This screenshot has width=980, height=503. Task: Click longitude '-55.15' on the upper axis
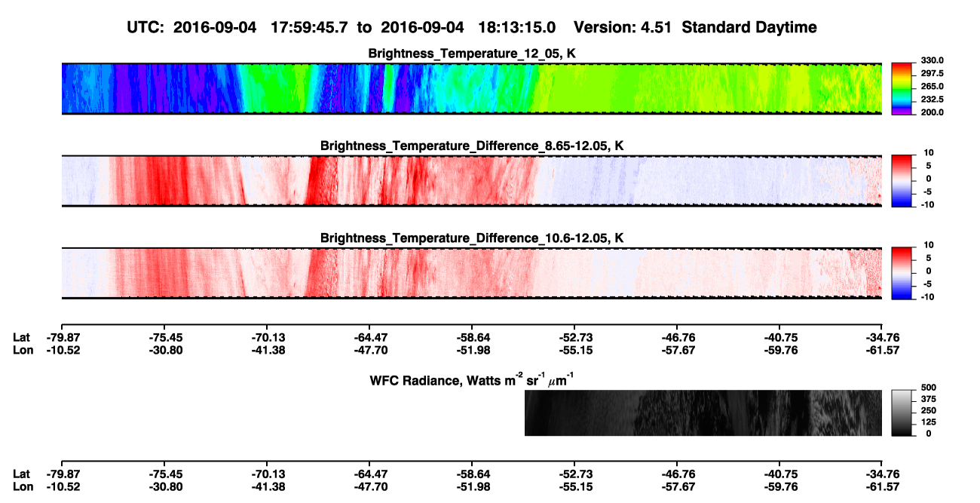tap(574, 350)
